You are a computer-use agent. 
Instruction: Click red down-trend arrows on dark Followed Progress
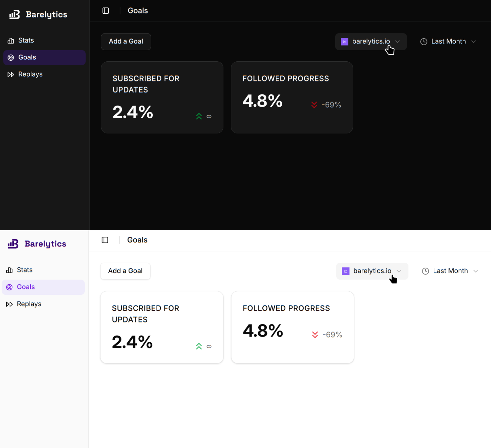point(314,105)
